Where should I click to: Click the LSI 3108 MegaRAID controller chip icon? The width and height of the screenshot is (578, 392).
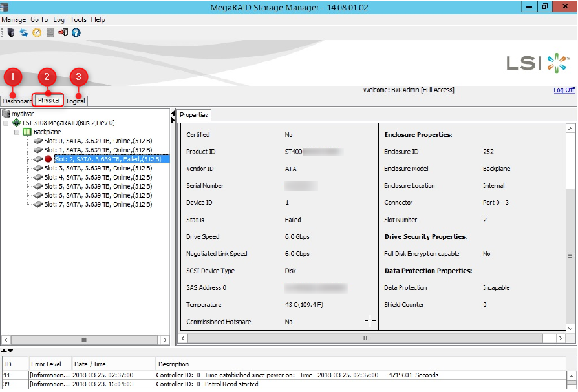pyautogui.click(x=17, y=123)
